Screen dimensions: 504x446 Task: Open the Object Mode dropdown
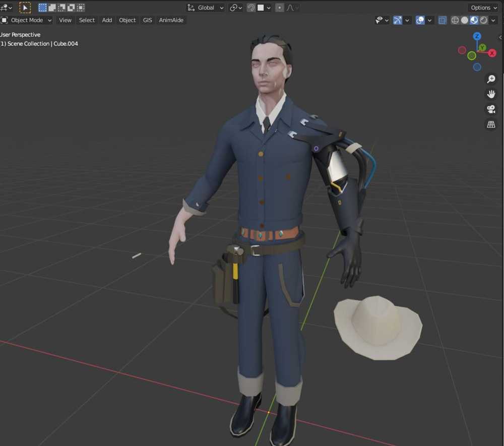pos(27,20)
